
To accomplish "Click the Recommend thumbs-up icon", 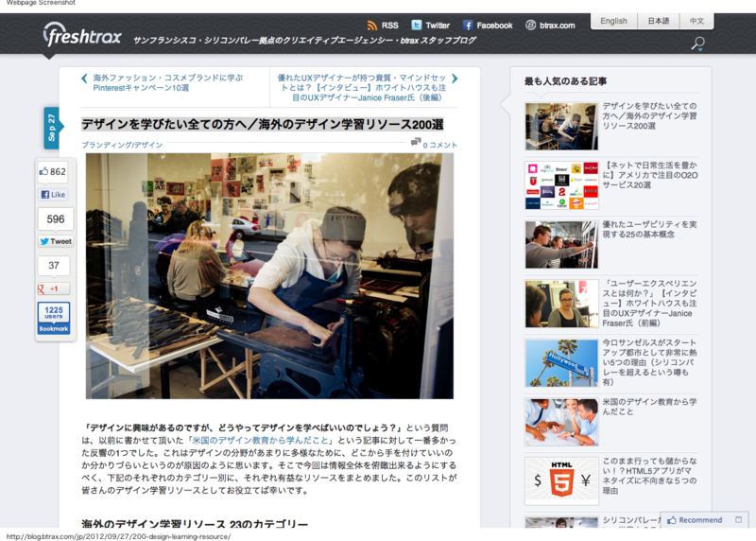I will pyautogui.click(x=672, y=520).
